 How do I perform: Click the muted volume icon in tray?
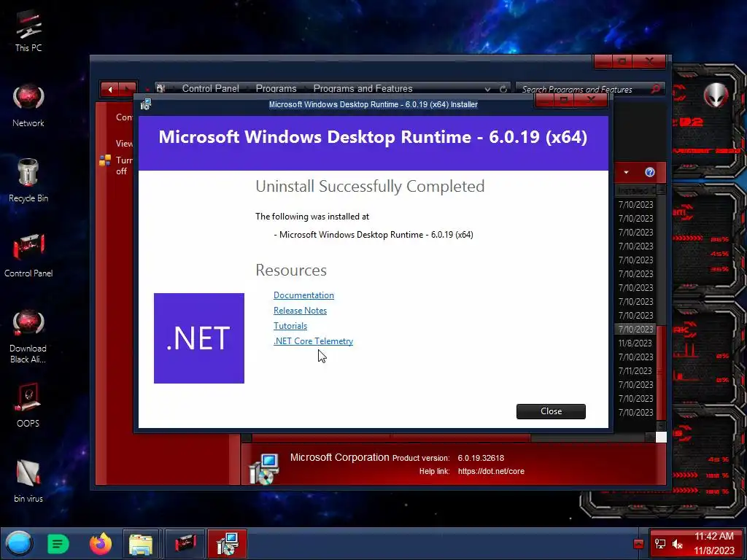coord(677,544)
